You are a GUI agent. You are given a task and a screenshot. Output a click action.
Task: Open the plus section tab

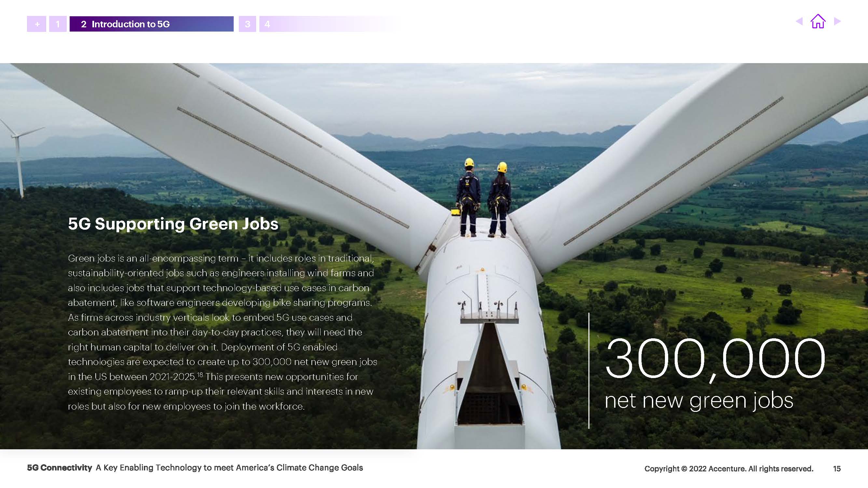click(x=37, y=24)
